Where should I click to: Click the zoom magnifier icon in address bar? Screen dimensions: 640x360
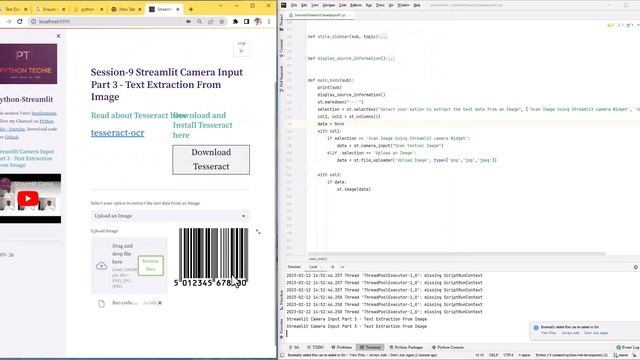point(200,21)
